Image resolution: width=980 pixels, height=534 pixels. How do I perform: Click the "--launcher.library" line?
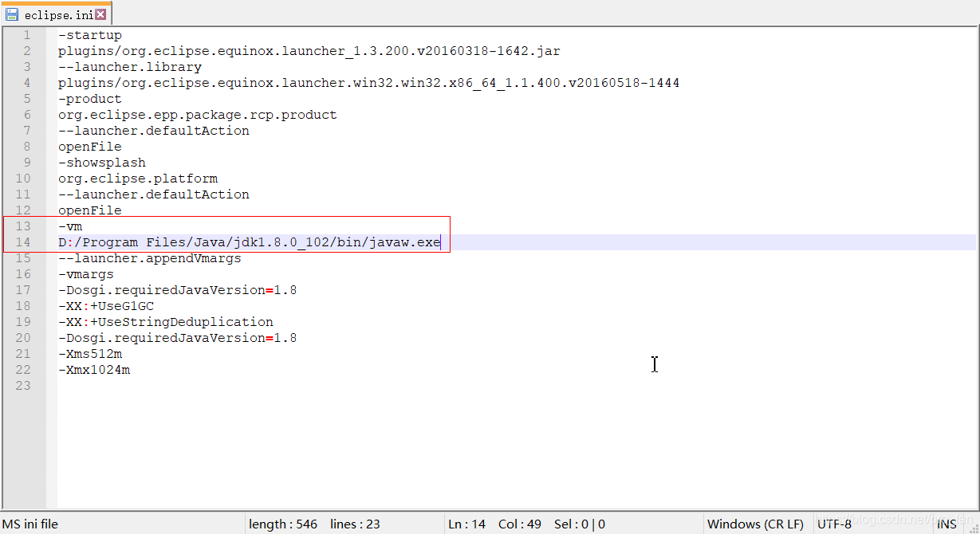(x=130, y=67)
